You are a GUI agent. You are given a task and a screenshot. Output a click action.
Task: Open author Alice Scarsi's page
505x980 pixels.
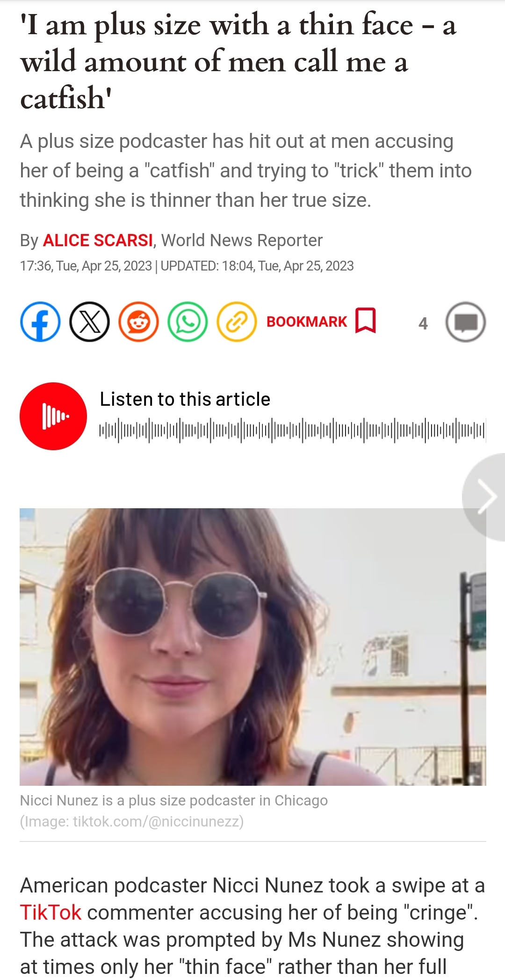[x=98, y=240]
